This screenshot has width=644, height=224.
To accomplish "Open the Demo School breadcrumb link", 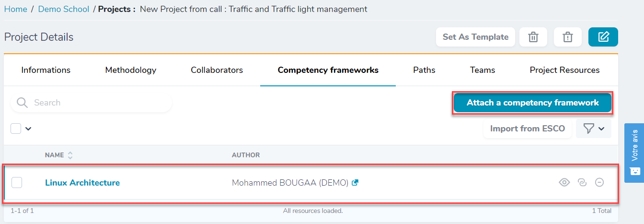I will coord(64,9).
